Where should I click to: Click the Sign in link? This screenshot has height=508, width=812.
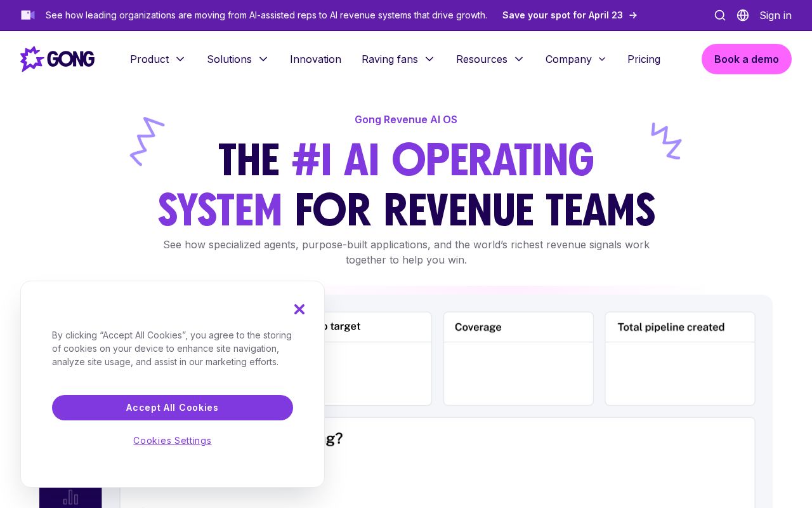pos(775,15)
